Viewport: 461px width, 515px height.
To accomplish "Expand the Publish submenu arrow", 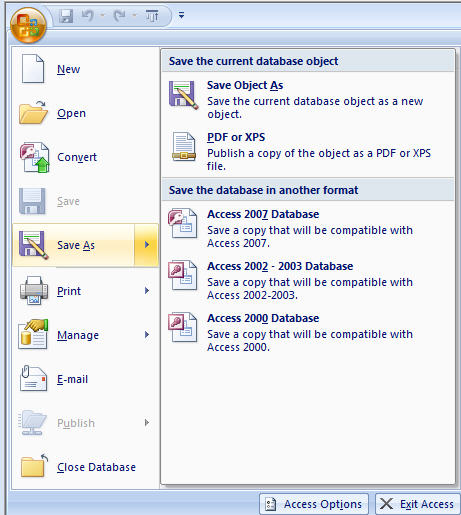I will point(147,423).
